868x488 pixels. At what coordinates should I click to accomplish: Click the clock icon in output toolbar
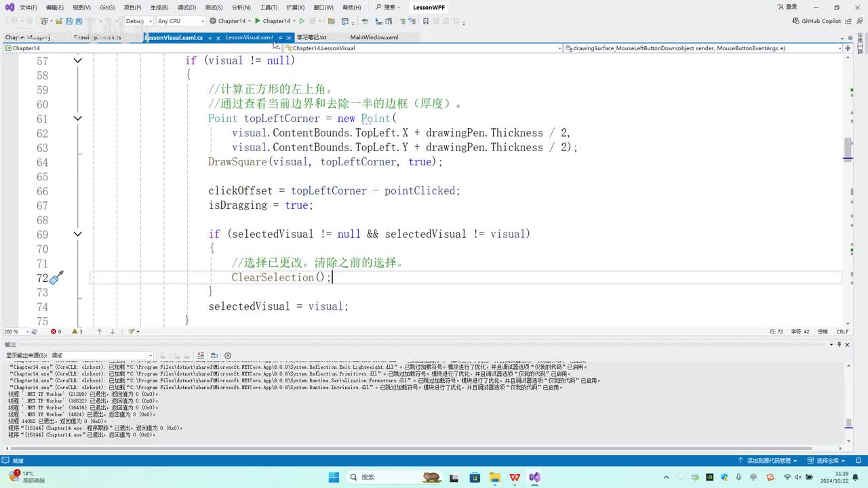point(228,355)
